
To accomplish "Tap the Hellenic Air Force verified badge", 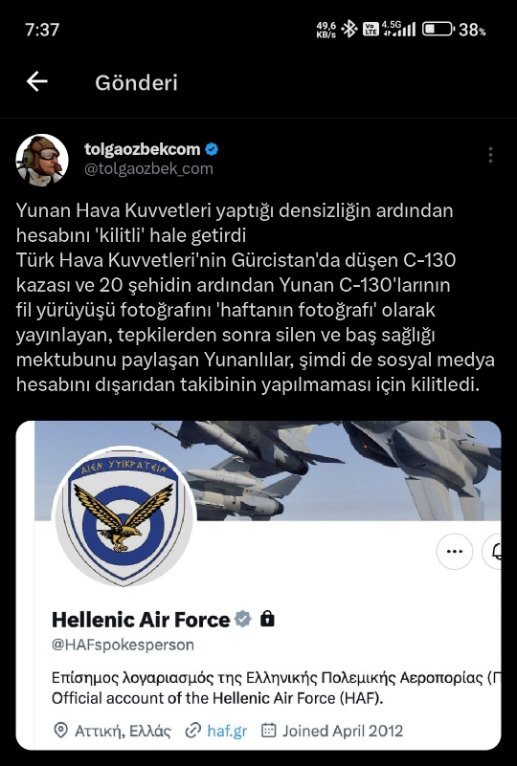I will pyautogui.click(x=242, y=619).
